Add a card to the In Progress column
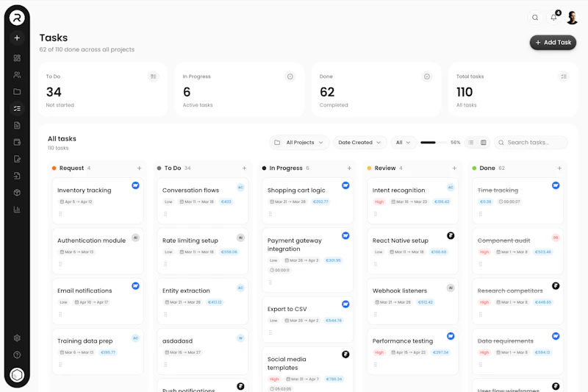The height and width of the screenshot is (392, 588). pos(349,168)
